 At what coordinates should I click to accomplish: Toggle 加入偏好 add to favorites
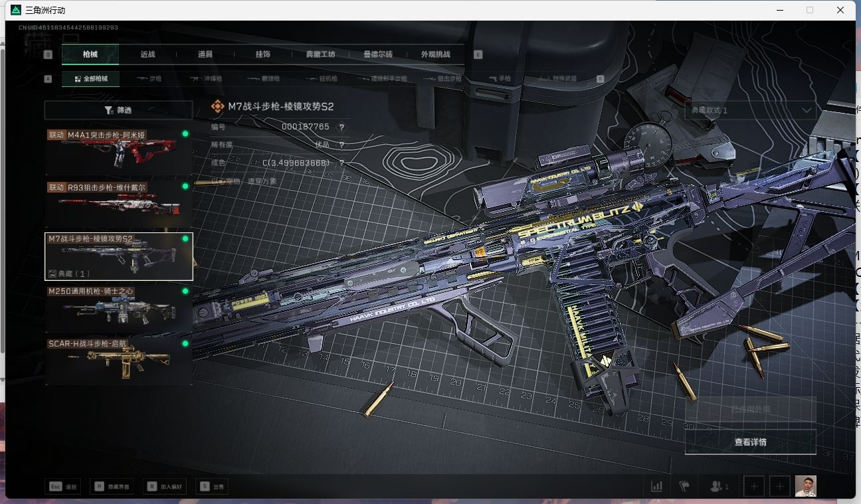(x=166, y=487)
